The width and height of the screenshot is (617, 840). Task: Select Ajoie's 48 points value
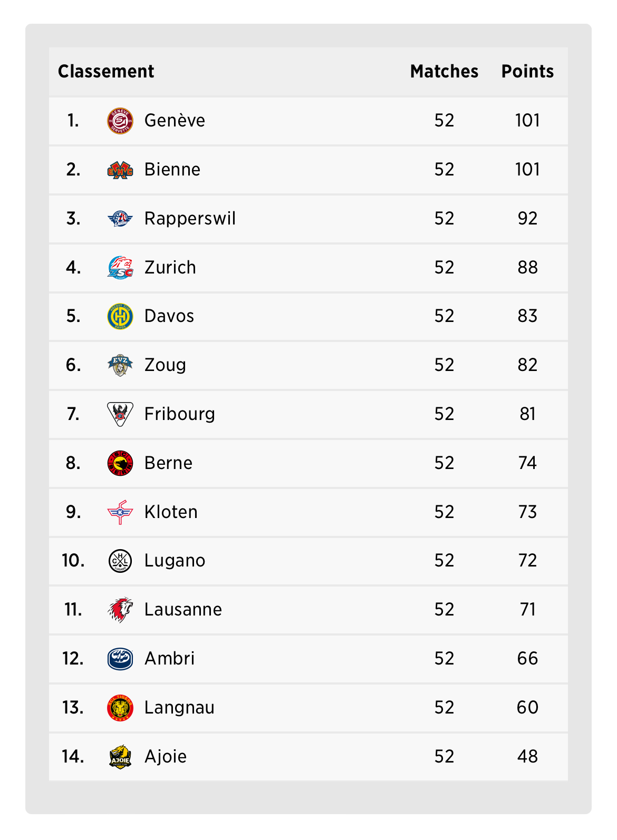point(527,757)
